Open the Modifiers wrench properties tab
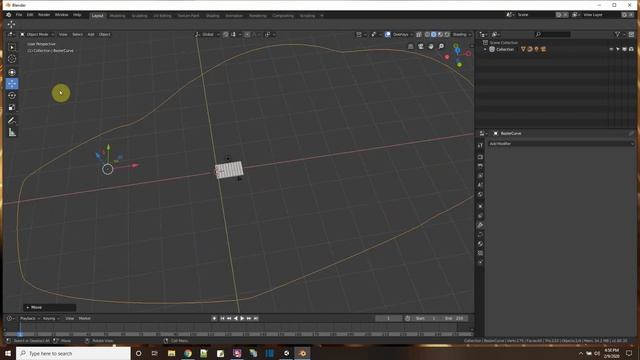Viewport: 640px width, 360px height. click(480, 225)
